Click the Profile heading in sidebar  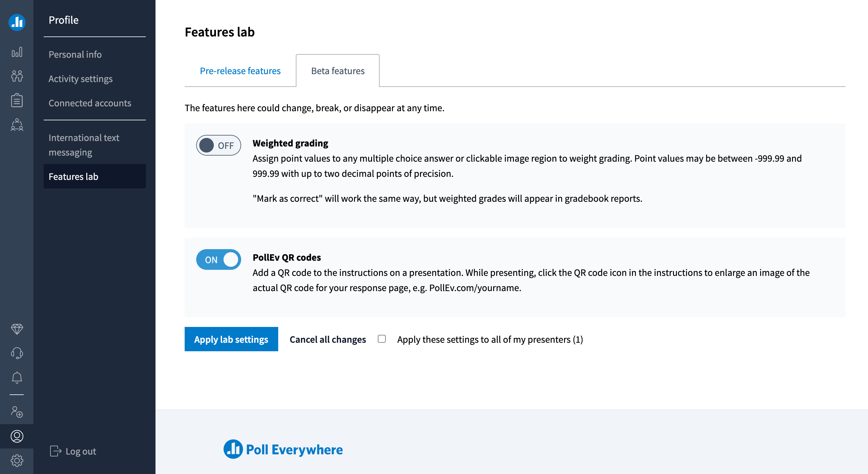[x=63, y=20]
